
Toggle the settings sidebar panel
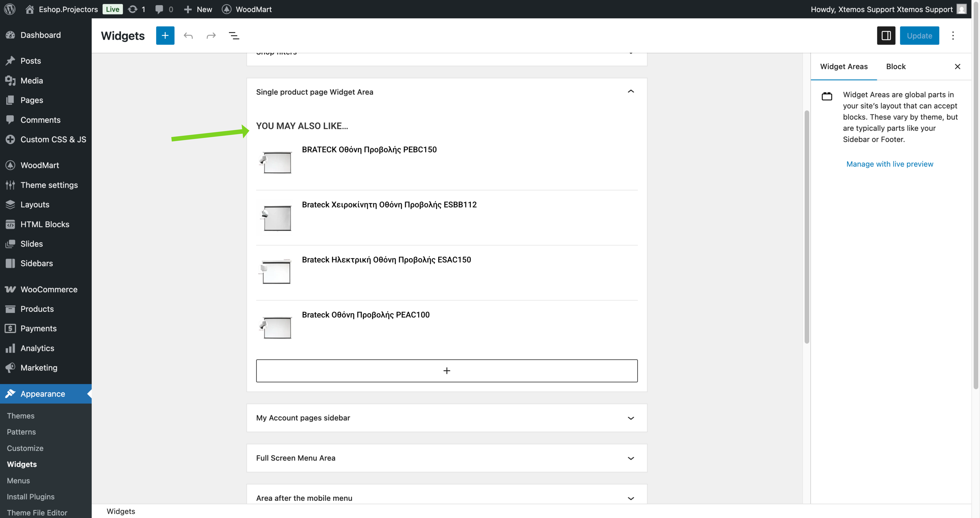[x=886, y=35]
